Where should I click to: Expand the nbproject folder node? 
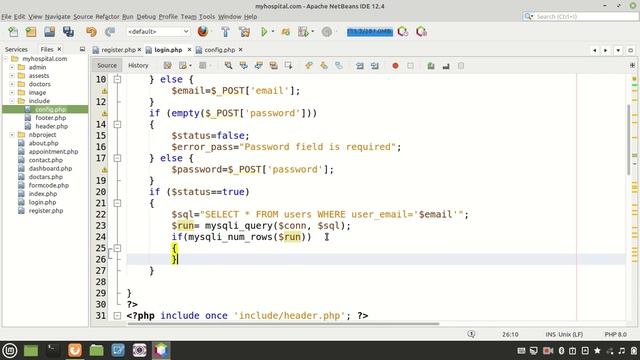pyautogui.click(x=12, y=134)
